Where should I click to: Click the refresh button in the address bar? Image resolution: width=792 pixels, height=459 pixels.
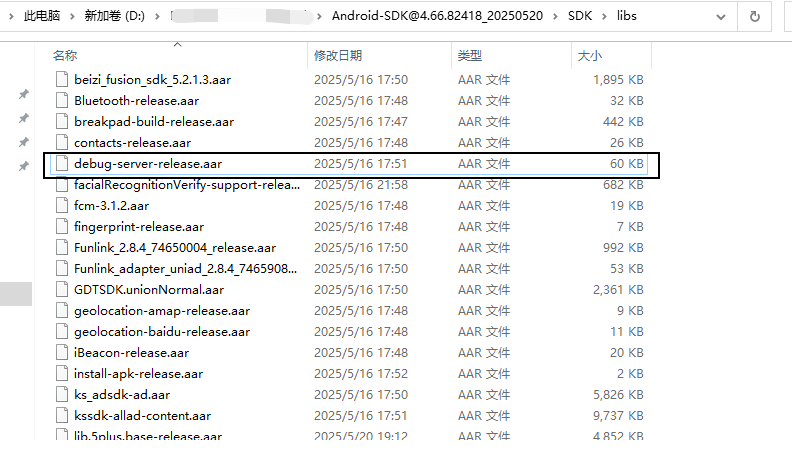(754, 16)
